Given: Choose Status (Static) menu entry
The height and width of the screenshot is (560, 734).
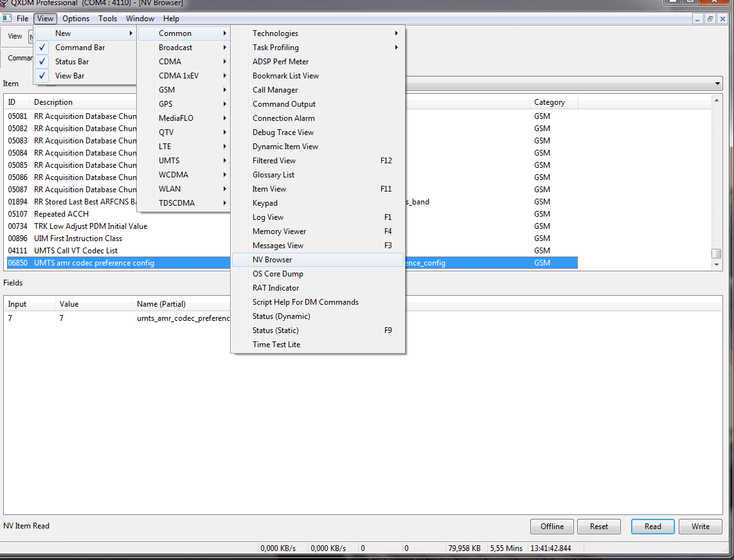Looking at the screenshot, I should pos(318,330).
